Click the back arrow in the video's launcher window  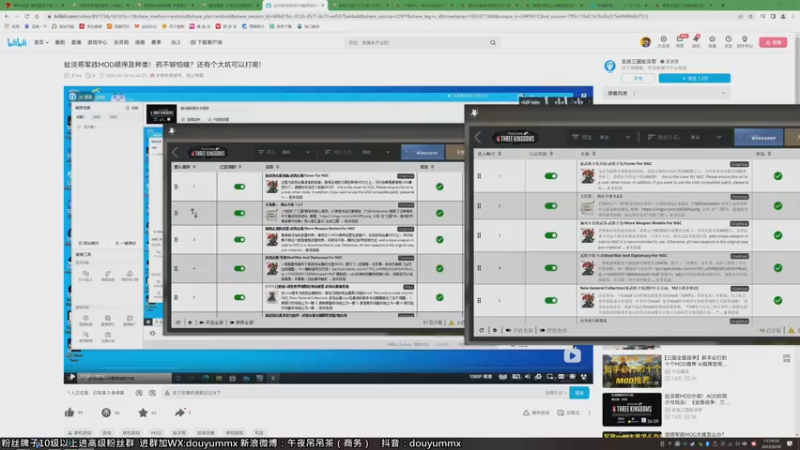click(175, 152)
